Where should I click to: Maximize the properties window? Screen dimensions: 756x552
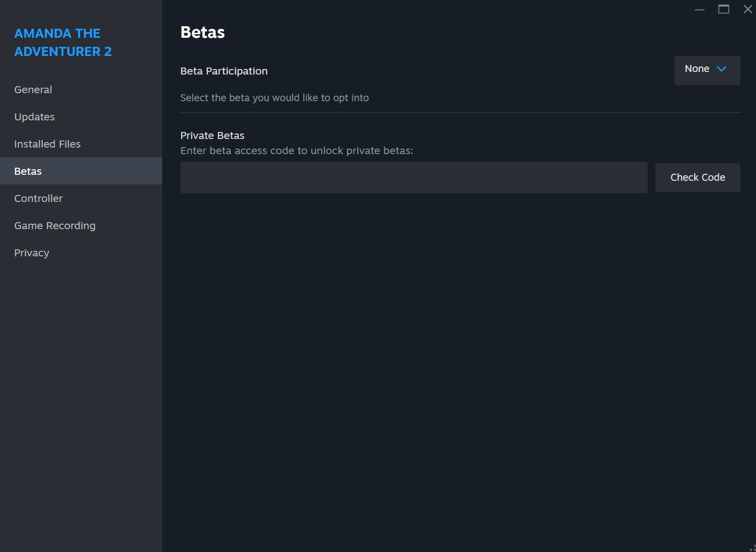click(724, 9)
